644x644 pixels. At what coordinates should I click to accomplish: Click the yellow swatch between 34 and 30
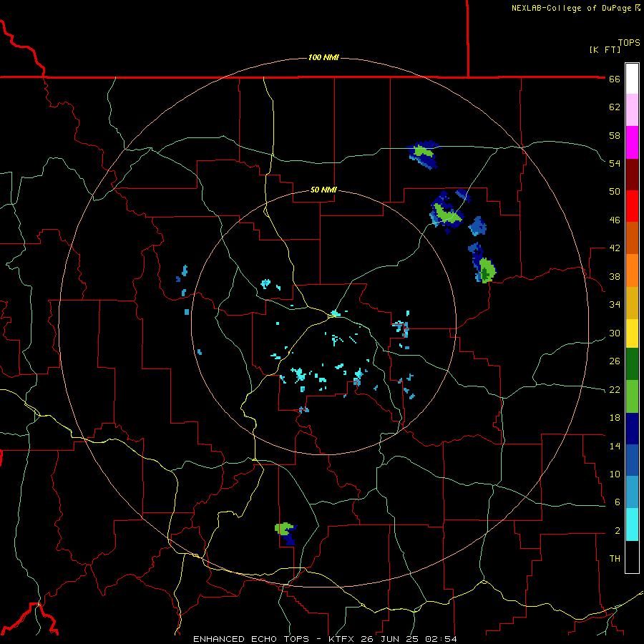[x=632, y=333]
